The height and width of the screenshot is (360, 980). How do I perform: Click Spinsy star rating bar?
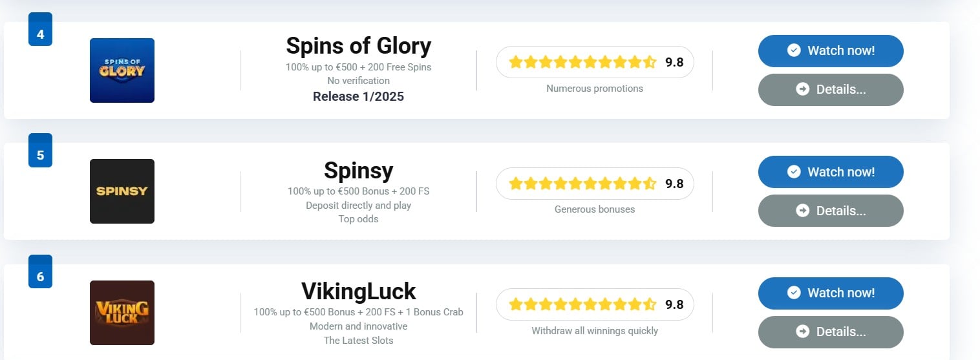coord(595,184)
